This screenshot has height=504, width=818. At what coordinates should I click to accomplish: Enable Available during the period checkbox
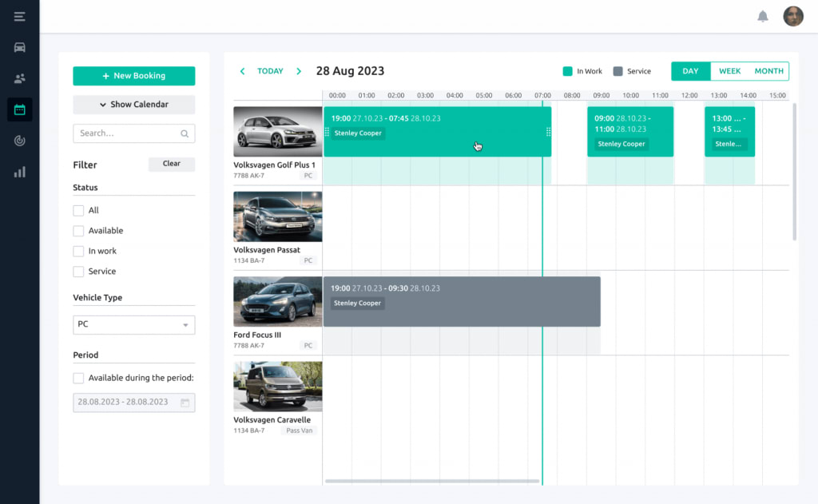pos(78,378)
